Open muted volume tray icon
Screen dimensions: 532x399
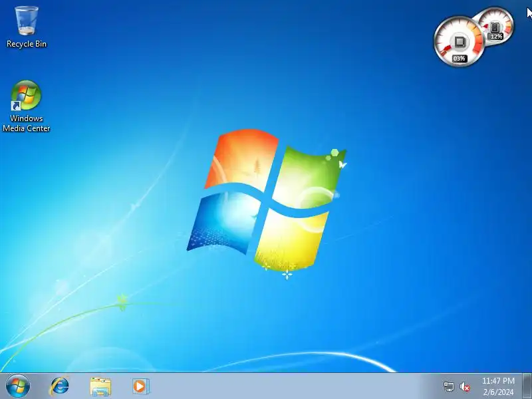[x=465, y=387]
